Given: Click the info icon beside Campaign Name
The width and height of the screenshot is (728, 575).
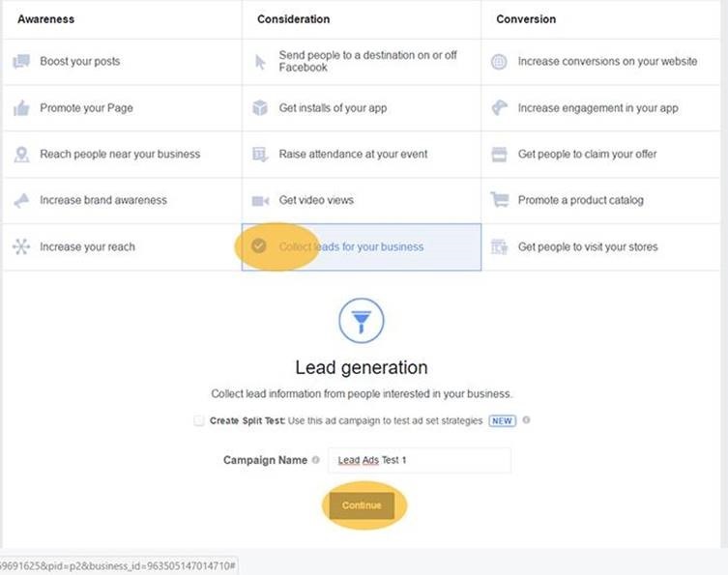Looking at the screenshot, I should click(316, 461).
